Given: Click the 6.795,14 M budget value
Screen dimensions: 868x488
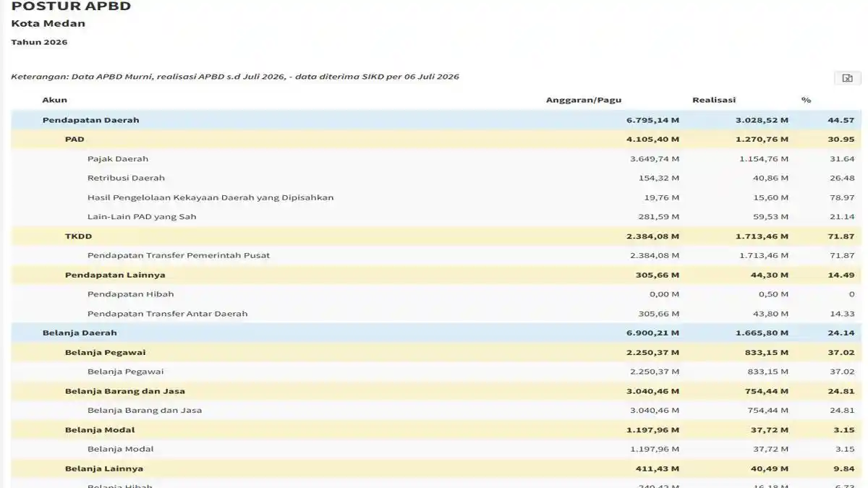Looking at the screenshot, I should pos(652,120).
